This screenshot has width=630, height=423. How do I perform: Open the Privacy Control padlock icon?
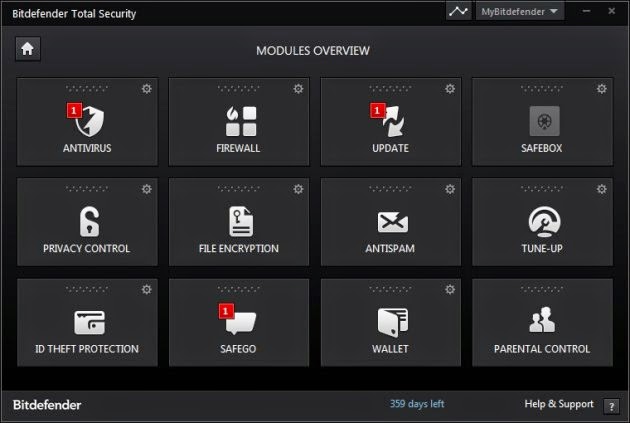(89, 221)
